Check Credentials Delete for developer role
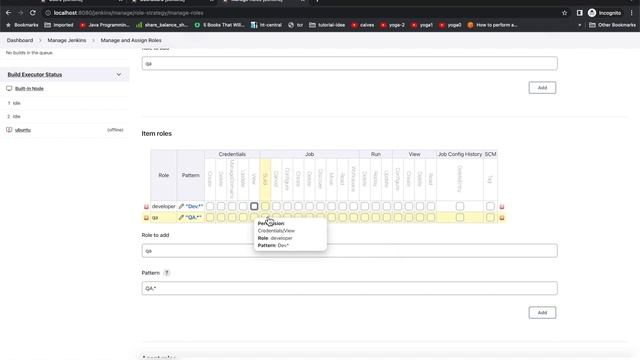The image size is (640, 360). tap(221, 207)
